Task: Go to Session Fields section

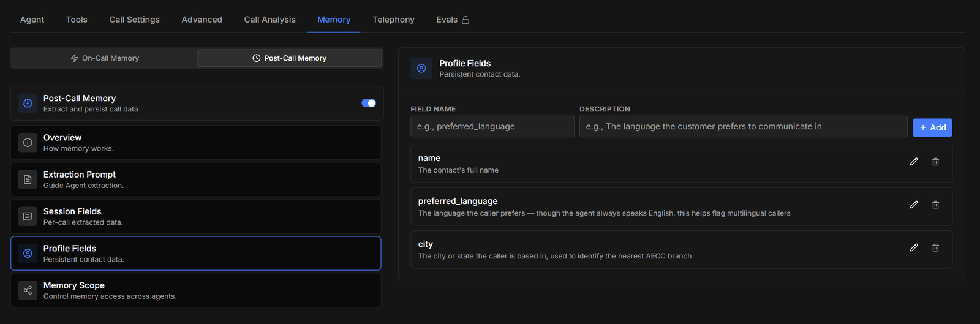Action: (x=196, y=216)
